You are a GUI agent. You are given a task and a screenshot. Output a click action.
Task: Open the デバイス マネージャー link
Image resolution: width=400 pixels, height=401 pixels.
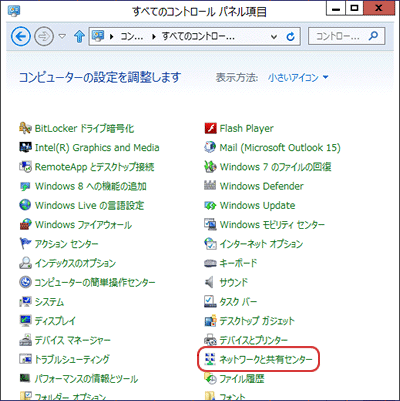coord(72,340)
